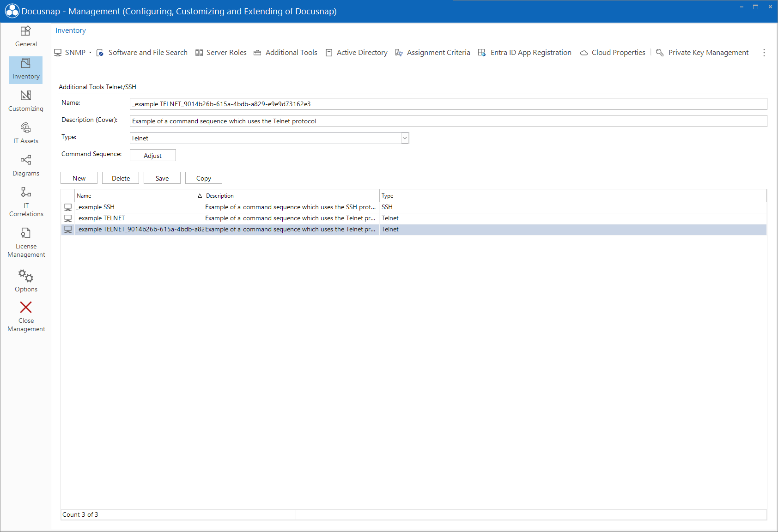Screen dimensions: 778x532
Task: Click the icon of the _example SSH row
Action: tap(68, 207)
